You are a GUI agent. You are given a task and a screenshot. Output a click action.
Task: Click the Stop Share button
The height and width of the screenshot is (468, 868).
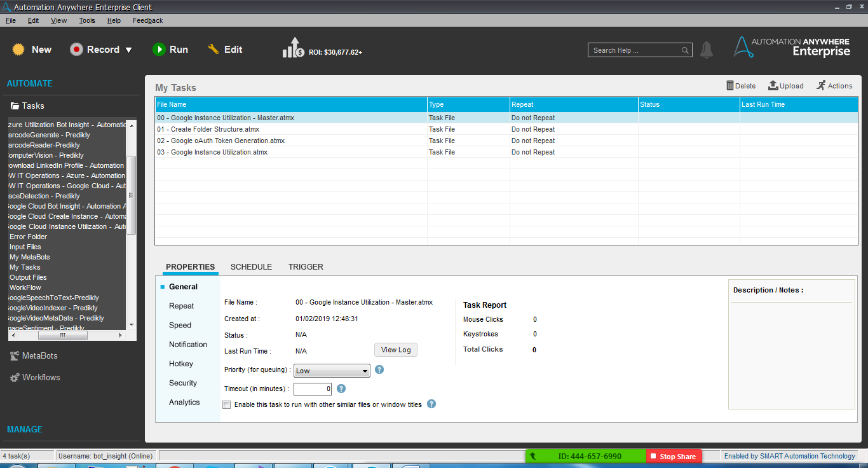[x=674, y=456]
